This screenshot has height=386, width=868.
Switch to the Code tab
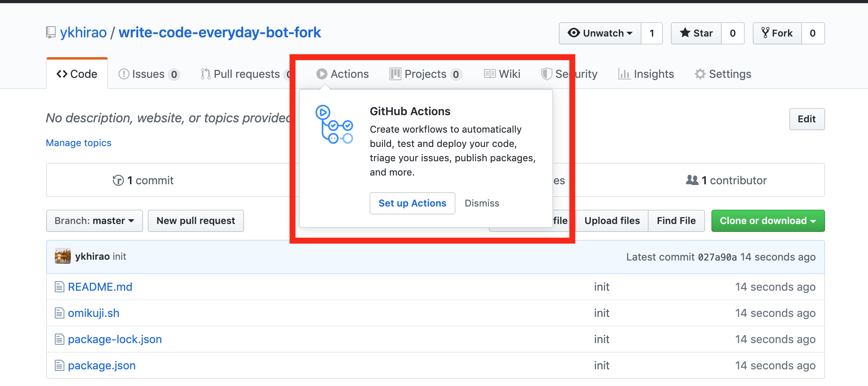pos(77,74)
